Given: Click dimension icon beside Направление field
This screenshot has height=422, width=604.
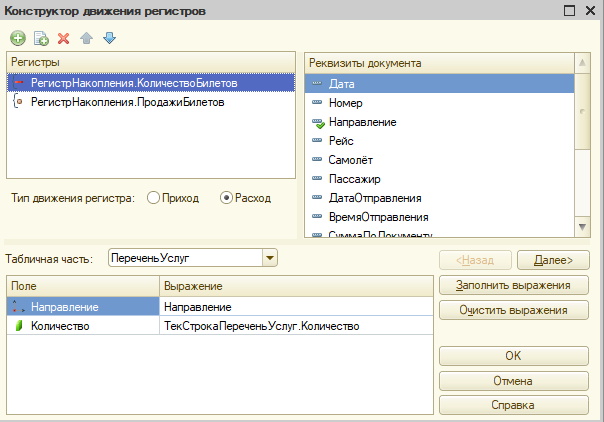Looking at the screenshot, I should click(18, 306).
